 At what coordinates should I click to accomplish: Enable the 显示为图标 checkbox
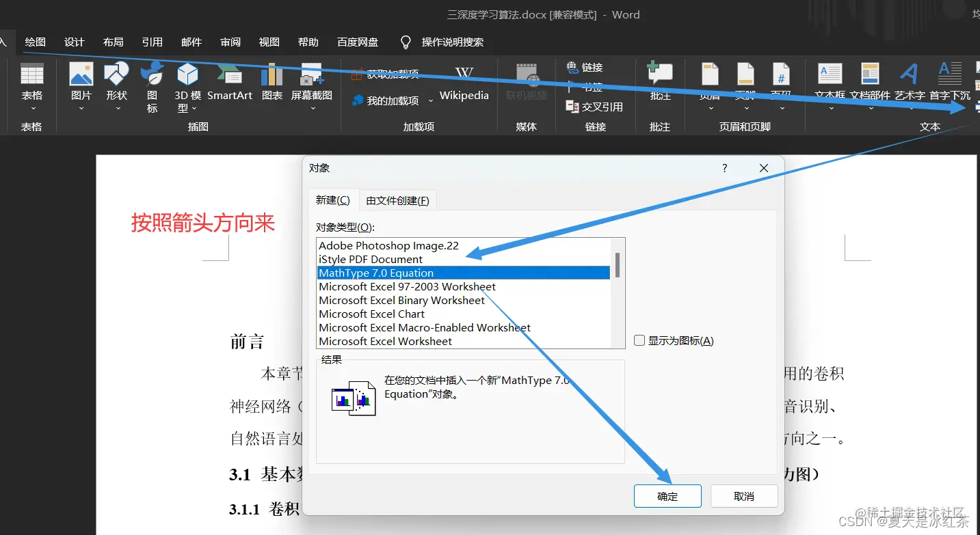coord(639,340)
